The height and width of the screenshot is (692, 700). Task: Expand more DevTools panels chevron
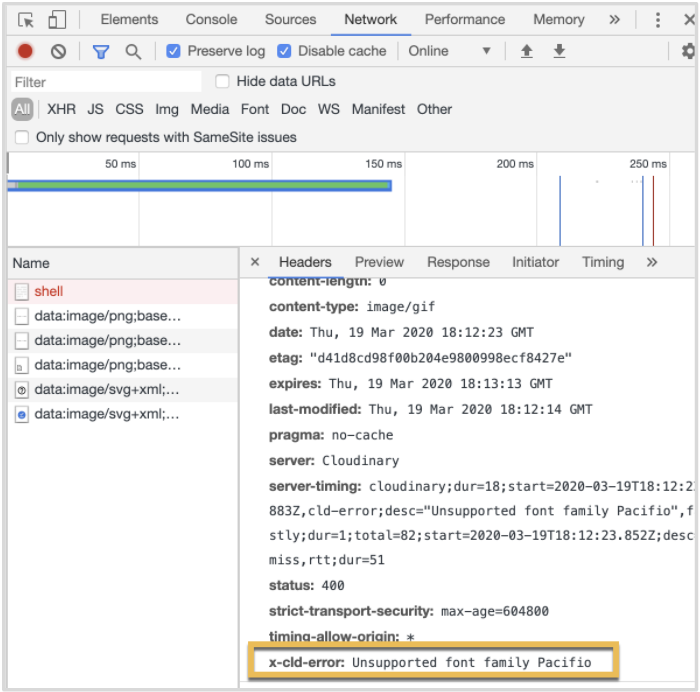(614, 20)
